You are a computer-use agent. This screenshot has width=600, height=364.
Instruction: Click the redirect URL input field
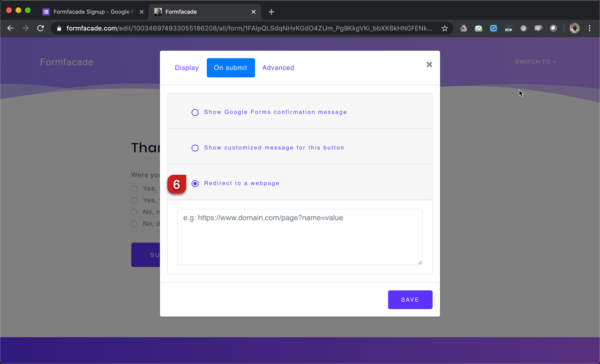coord(300,237)
